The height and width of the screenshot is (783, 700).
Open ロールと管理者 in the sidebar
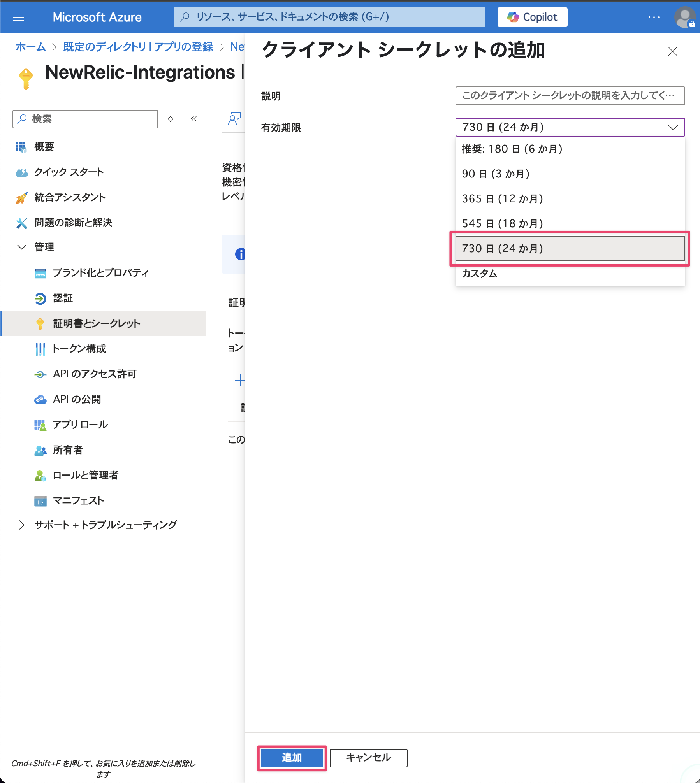[86, 475]
